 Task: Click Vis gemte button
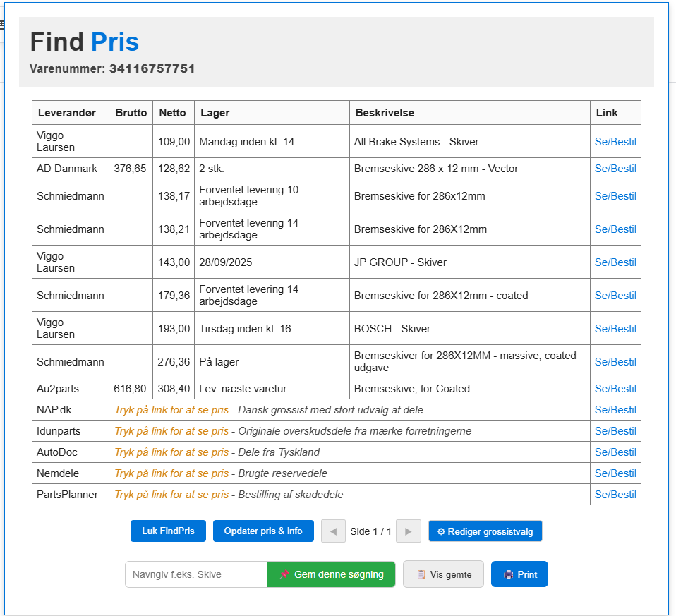click(443, 574)
